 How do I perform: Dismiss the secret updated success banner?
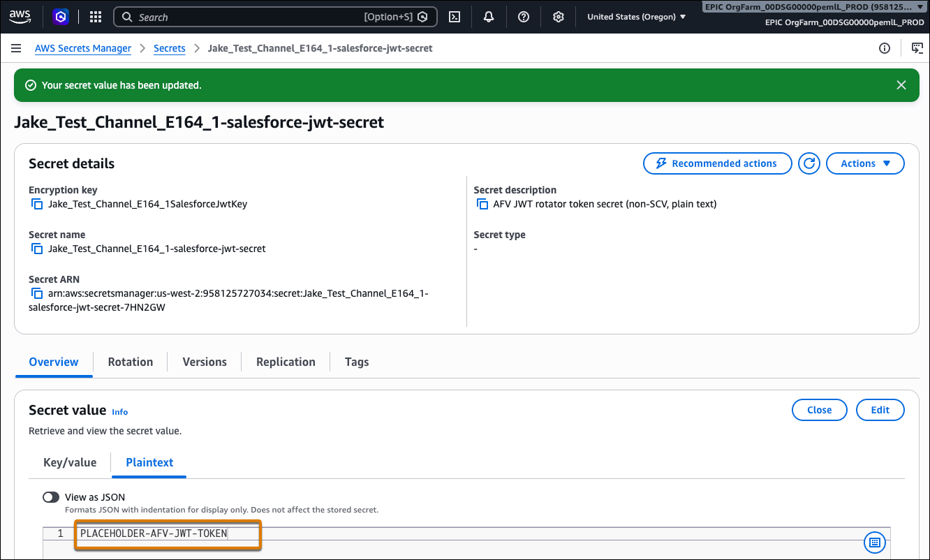click(901, 85)
